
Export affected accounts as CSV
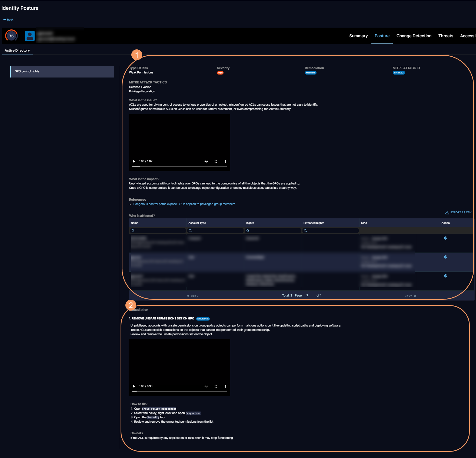point(458,213)
